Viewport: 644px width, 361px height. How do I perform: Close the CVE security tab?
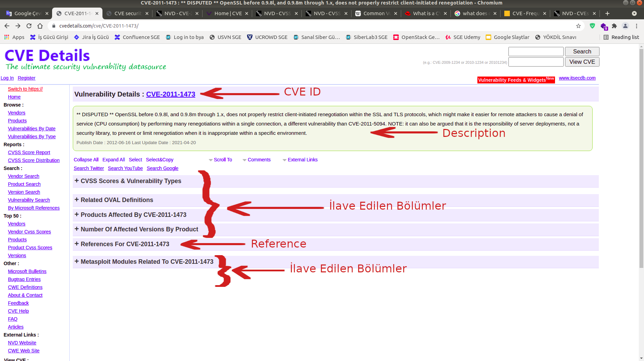click(x=147, y=13)
